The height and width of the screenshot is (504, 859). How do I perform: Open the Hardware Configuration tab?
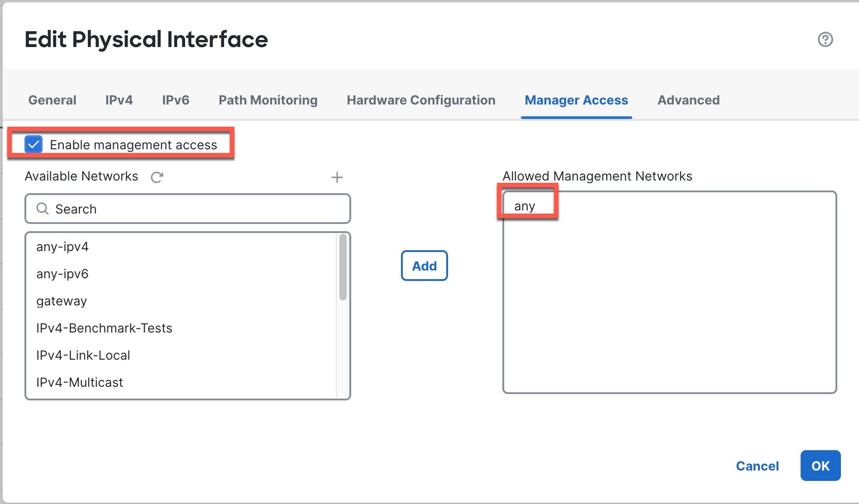420,100
